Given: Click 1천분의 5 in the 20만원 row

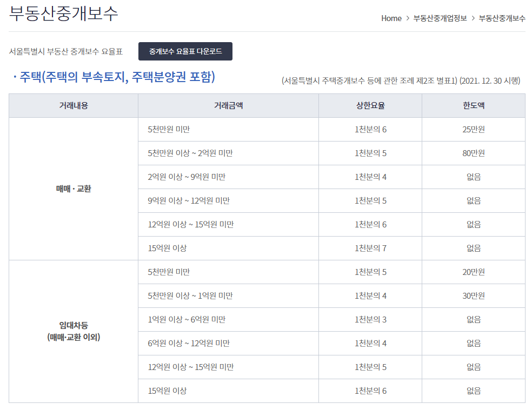Looking at the screenshot, I should click(370, 272).
